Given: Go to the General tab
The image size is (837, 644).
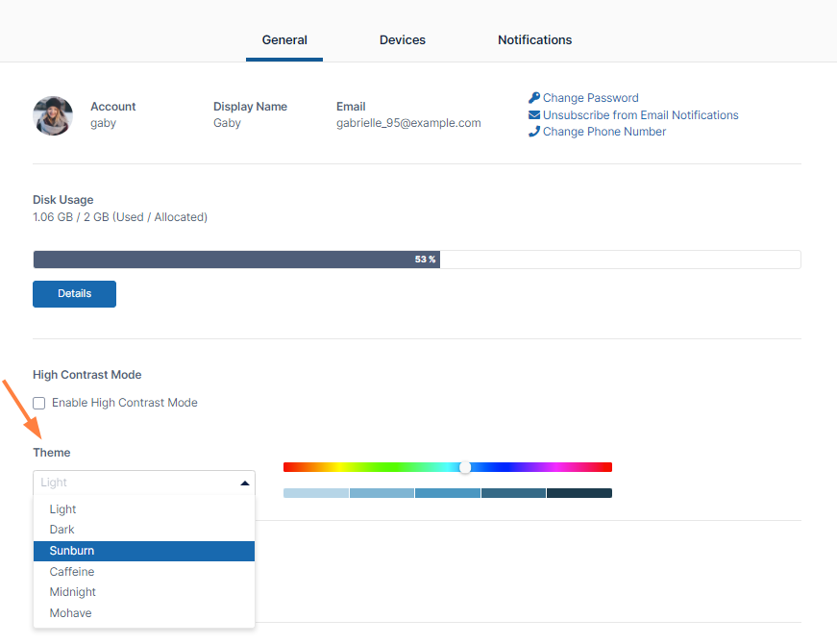Looking at the screenshot, I should click(x=284, y=40).
